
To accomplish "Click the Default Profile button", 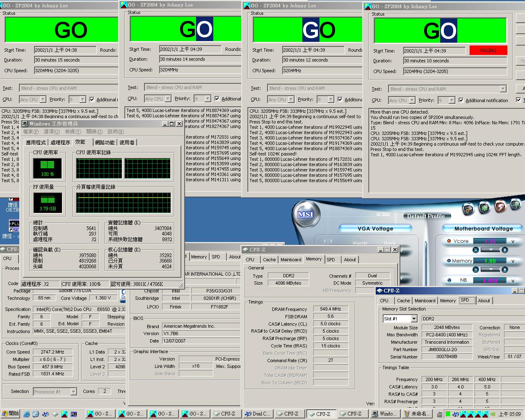I will point(426,216).
